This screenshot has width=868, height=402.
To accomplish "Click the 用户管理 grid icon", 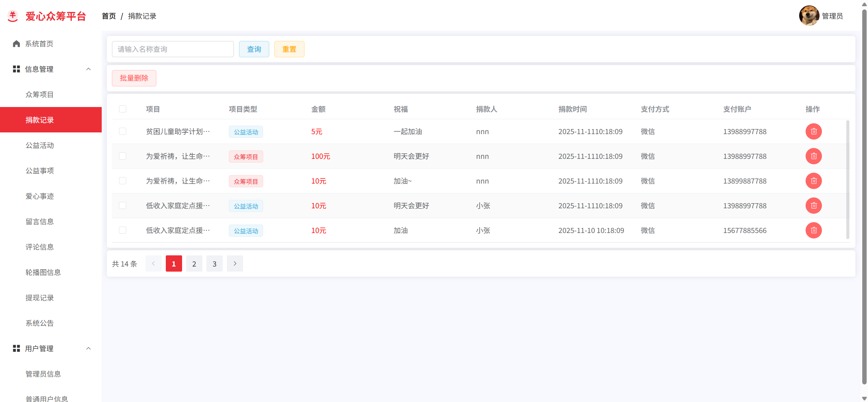I will click(16, 348).
